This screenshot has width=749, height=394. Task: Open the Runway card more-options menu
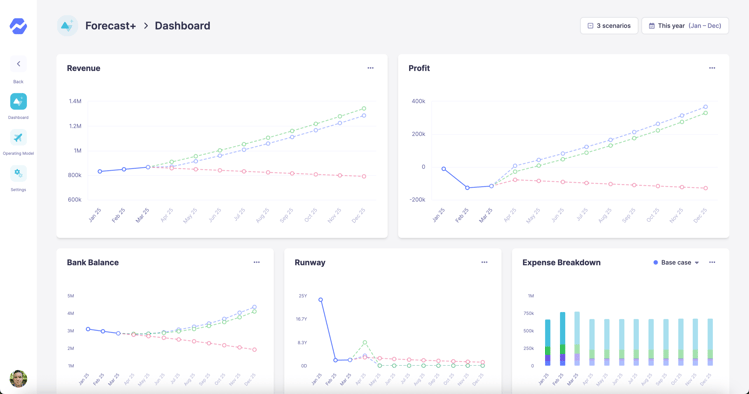point(484,262)
